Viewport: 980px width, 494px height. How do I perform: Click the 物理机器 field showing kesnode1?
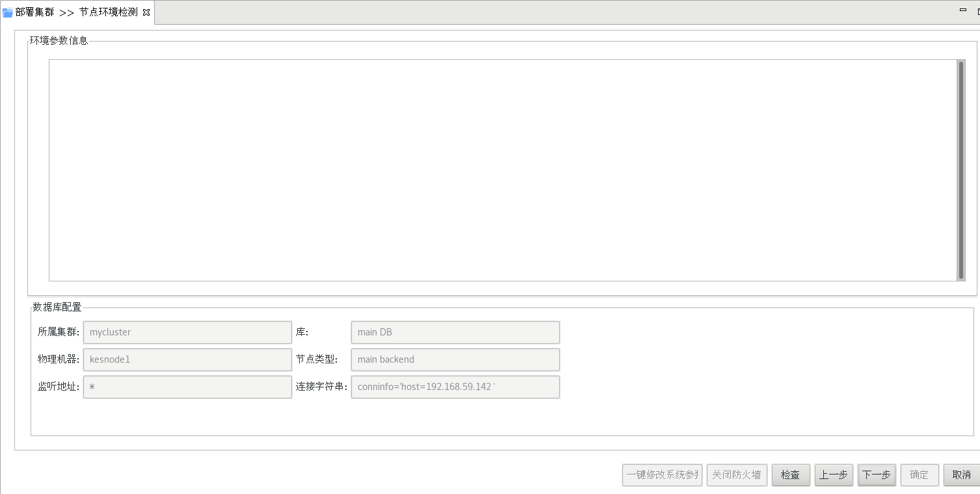tap(187, 359)
